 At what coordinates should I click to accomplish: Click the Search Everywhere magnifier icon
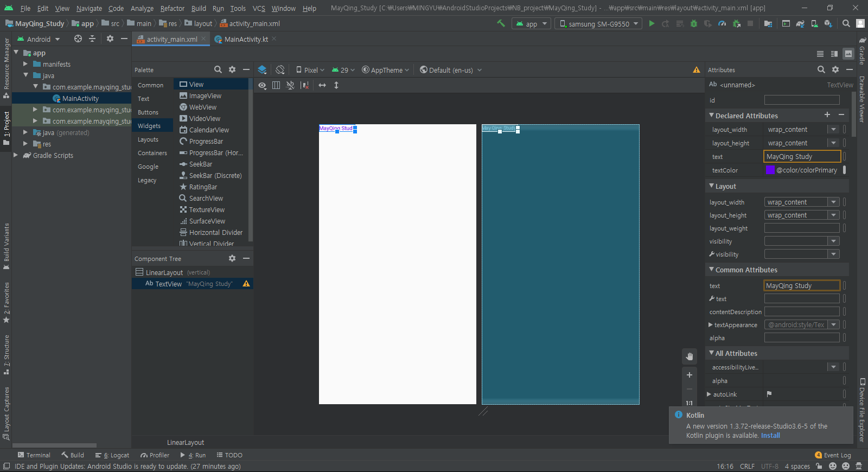pyautogui.click(x=846, y=23)
